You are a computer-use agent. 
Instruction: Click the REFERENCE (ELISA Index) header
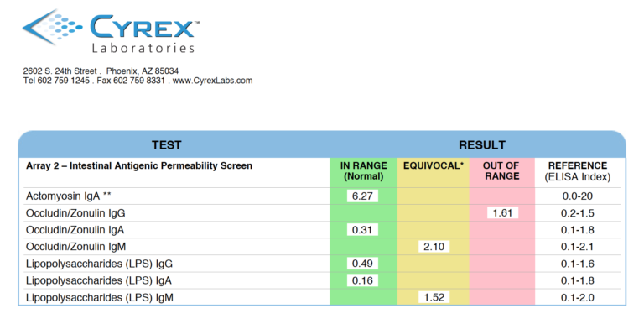(578, 171)
